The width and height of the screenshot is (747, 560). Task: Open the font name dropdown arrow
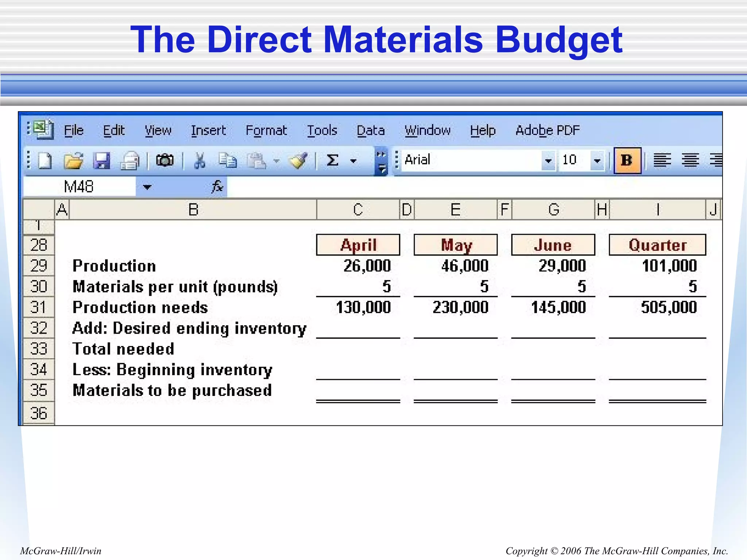[548, 160]
